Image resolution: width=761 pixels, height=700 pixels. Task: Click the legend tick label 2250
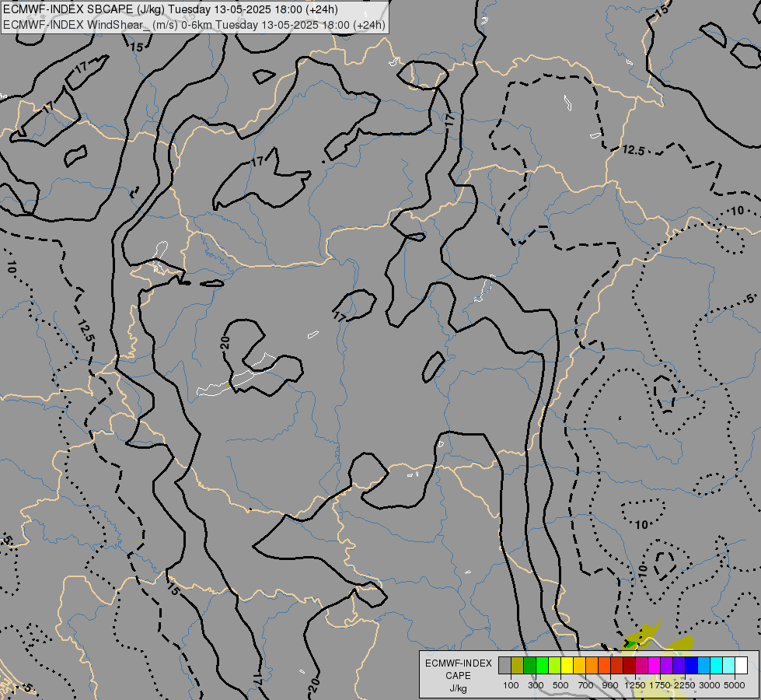click(x=685, y=685)
